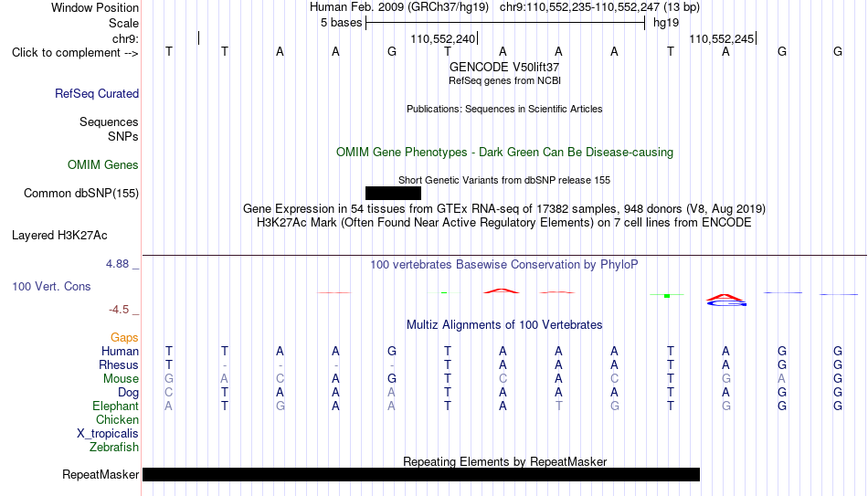This screenshot has height=496, width=868.
Task: Click the black dbSNP variant block
Action: [393, 194]
